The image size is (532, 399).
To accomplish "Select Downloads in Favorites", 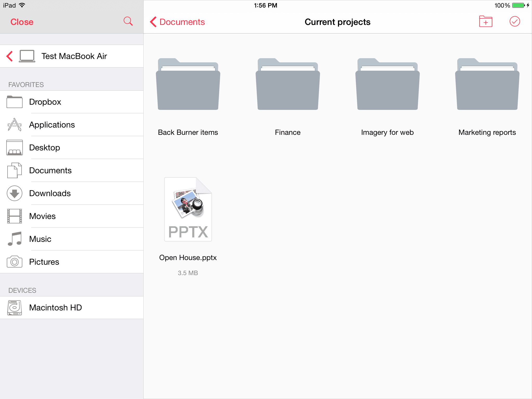I will 72,193.
